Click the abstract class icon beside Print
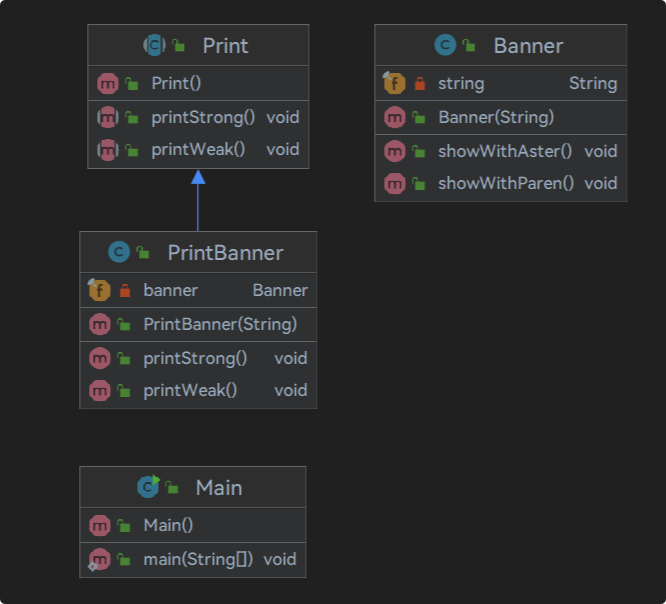 154,45
